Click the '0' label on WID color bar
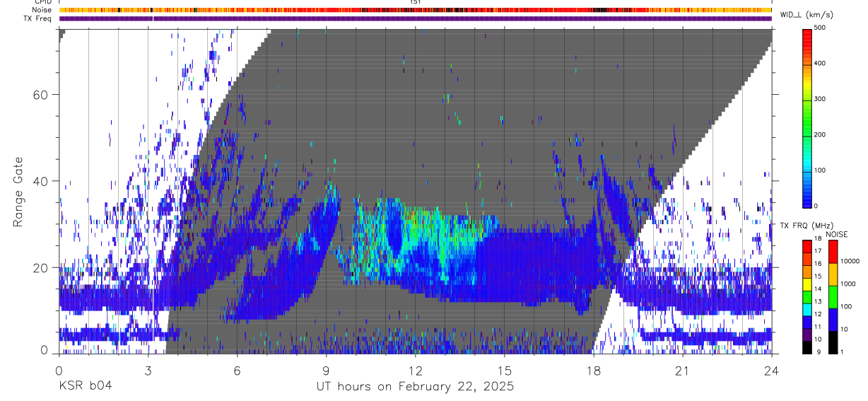 click(x=816, y=206)
